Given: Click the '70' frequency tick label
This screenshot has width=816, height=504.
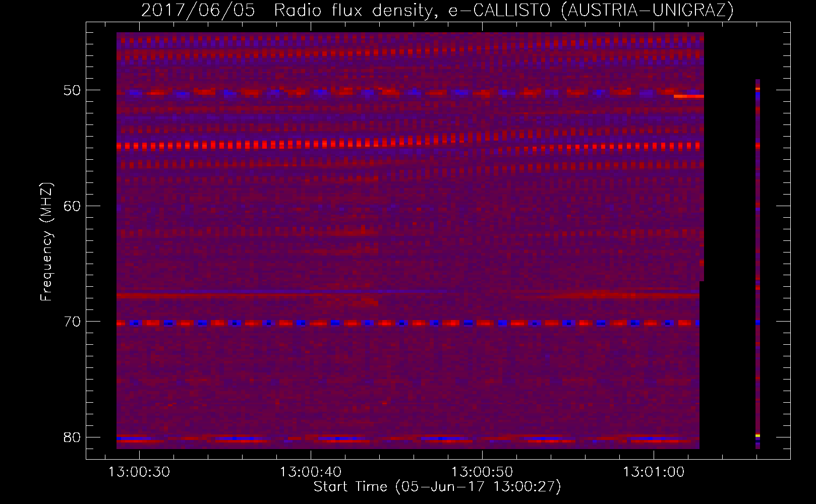Looking at the screenshot, I should click(x=72, y=322).
